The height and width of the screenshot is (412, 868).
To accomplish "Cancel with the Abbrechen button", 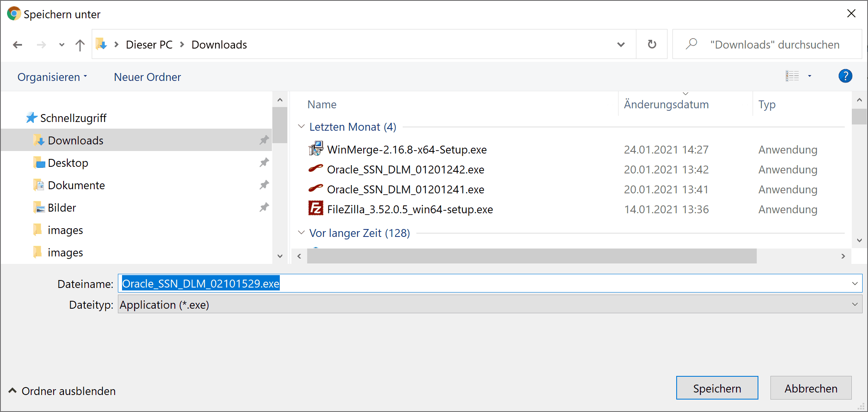I will (x=810, y=388).
